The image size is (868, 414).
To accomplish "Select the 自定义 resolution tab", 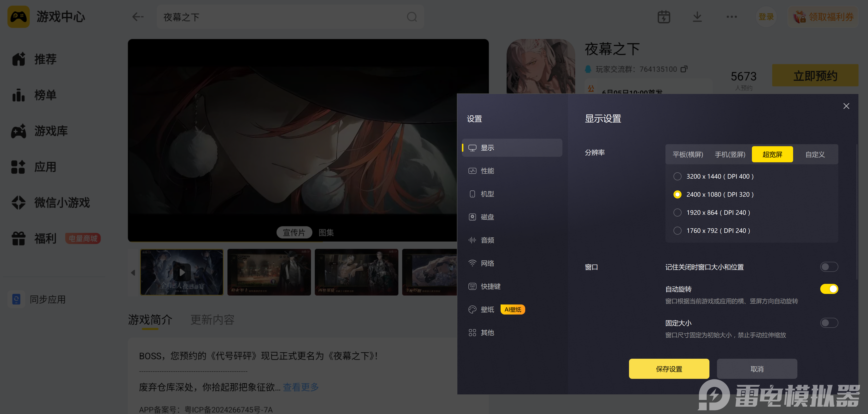I will tap(815, 154).
